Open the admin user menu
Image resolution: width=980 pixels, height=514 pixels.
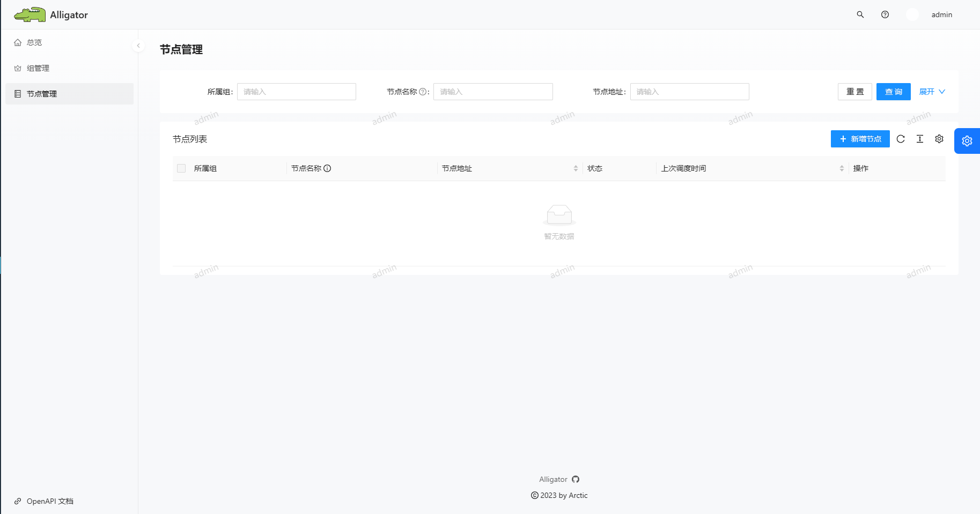941,14
